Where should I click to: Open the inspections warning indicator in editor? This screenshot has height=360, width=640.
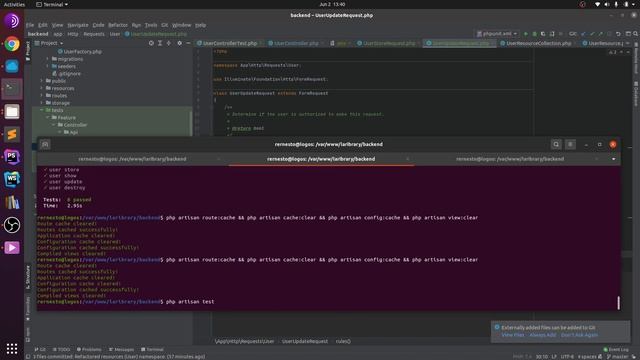point(612,52)
